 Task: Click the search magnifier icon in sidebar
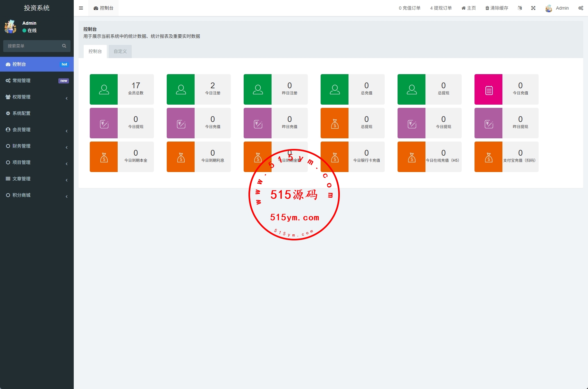[64, 46]
